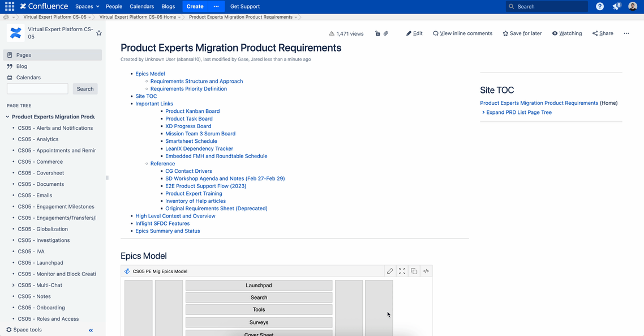Open the LeanIX Dependency Tracker link
The height and width of the screenshot is (336, 644).
(x=199, y=148)
